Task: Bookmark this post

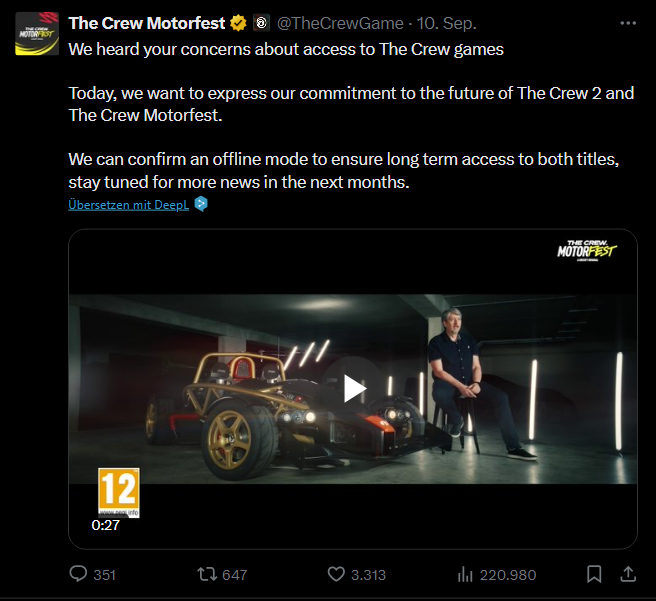Action: (x=594, y=574)
